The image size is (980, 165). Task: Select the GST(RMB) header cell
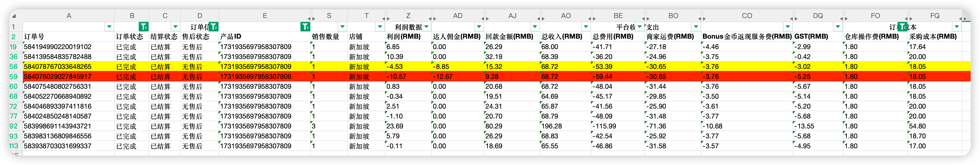[x=818, y=37]
